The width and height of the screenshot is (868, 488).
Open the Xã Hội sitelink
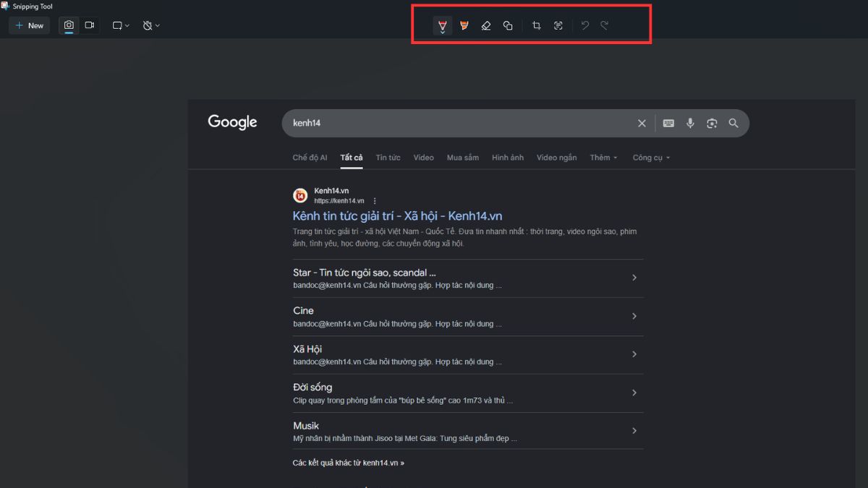coord(307,349)
